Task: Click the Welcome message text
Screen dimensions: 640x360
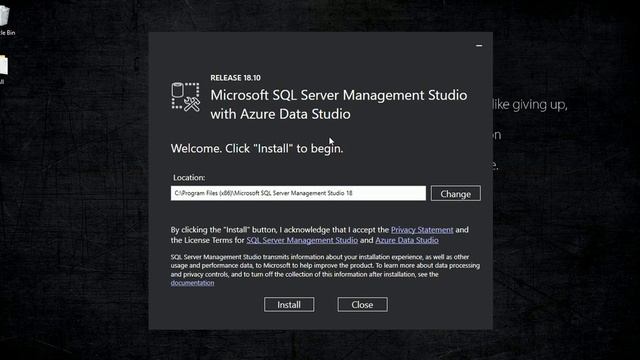Action: (x=257, y=149)
